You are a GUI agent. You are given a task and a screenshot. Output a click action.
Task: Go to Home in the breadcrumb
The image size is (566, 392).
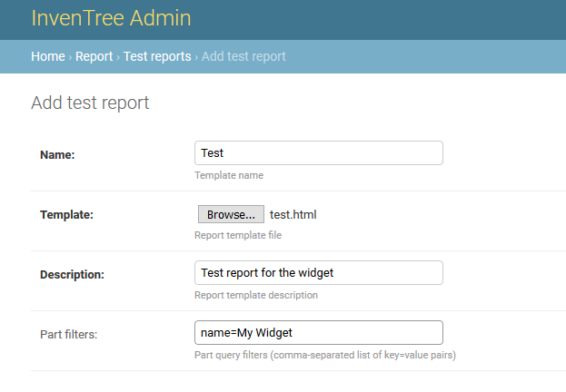click(x=47, y=56)
